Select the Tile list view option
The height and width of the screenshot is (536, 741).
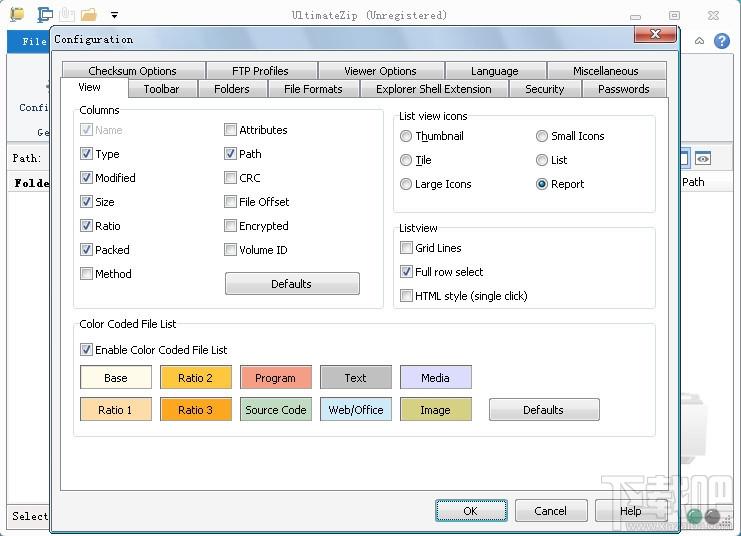pyautogui.click(x=405, y=160)
